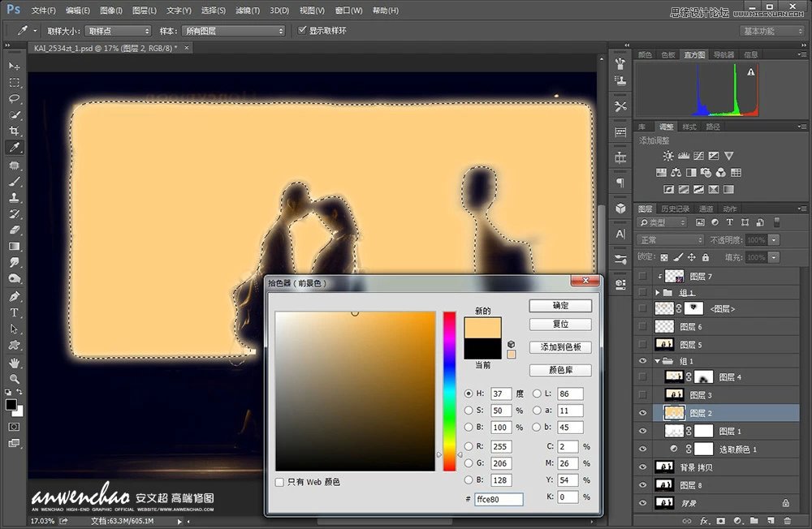The image size is (812, 529).
Task: Hide layer 图层 2 visibility eye
Action: (642, 413)
